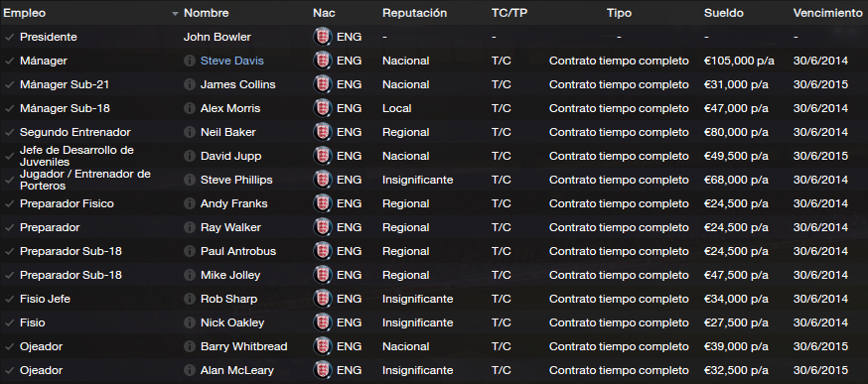Click sort arrow on Empleo column
Image resolution: width=868 pixels, height=384 pixels.
(176, 13)
